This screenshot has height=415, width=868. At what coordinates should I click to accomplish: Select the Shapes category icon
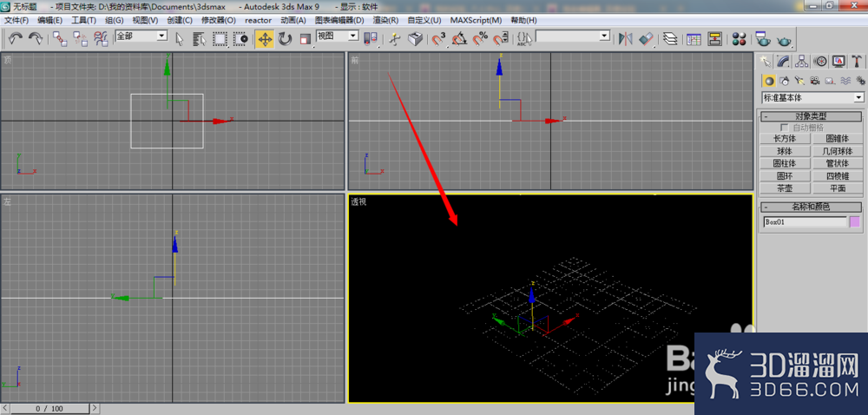tap(785, 81)
